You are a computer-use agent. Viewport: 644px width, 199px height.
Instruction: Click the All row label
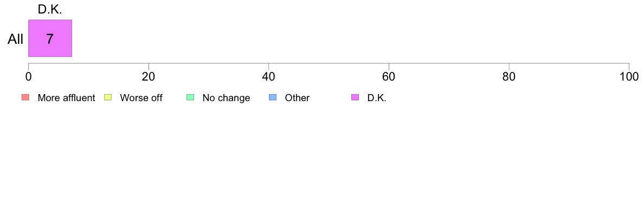point(16,39)
